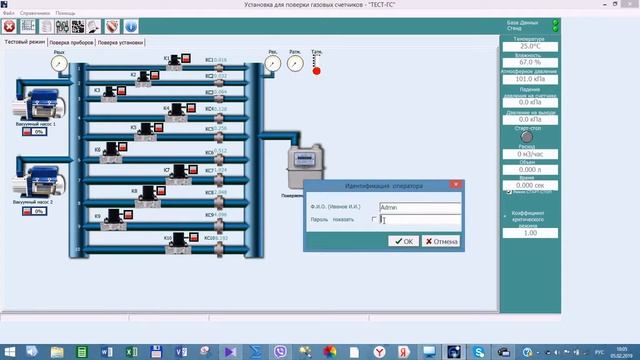
Task: Open the calculator icon in taskbar
Action: pyautogui.click(x=82, y=351)
